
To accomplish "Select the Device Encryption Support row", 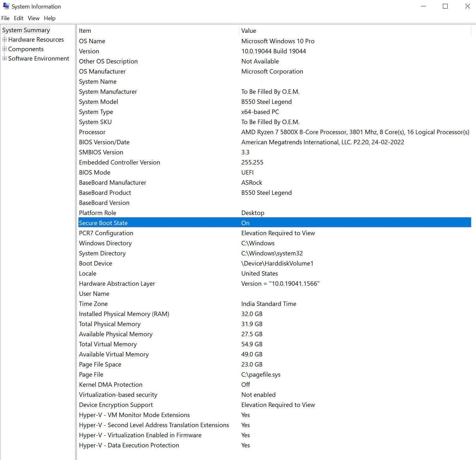I will pyautogui.click(x=274, y=405).
